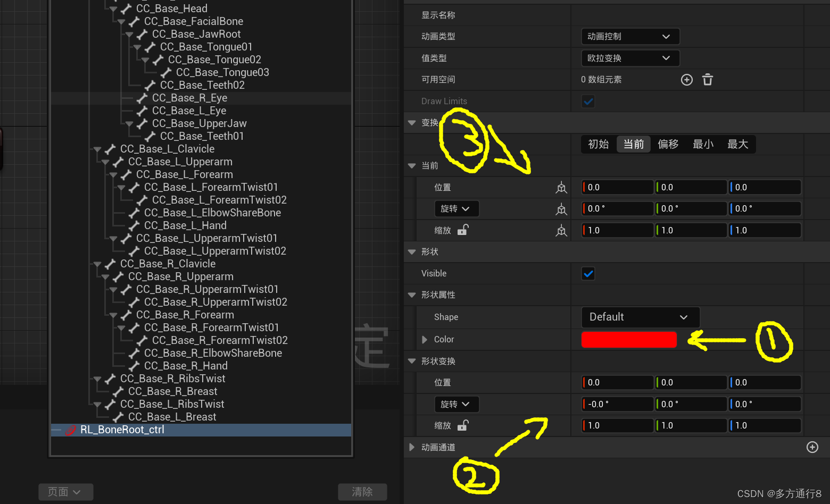Click the 清除 button

[x=362, y=492]
